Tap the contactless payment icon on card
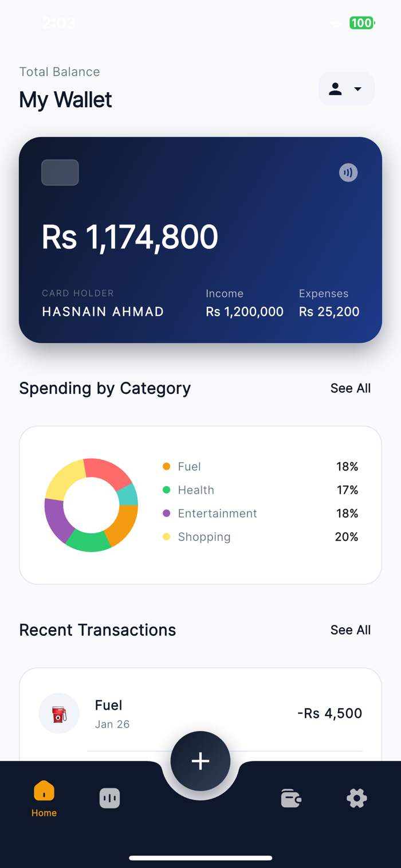 tap(348, 173)
